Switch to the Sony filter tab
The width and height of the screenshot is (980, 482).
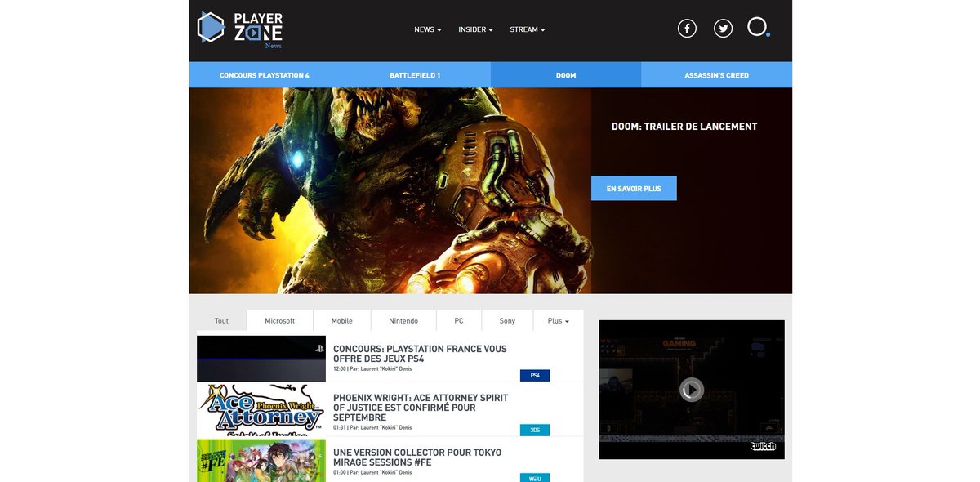[x=507, y=321]
